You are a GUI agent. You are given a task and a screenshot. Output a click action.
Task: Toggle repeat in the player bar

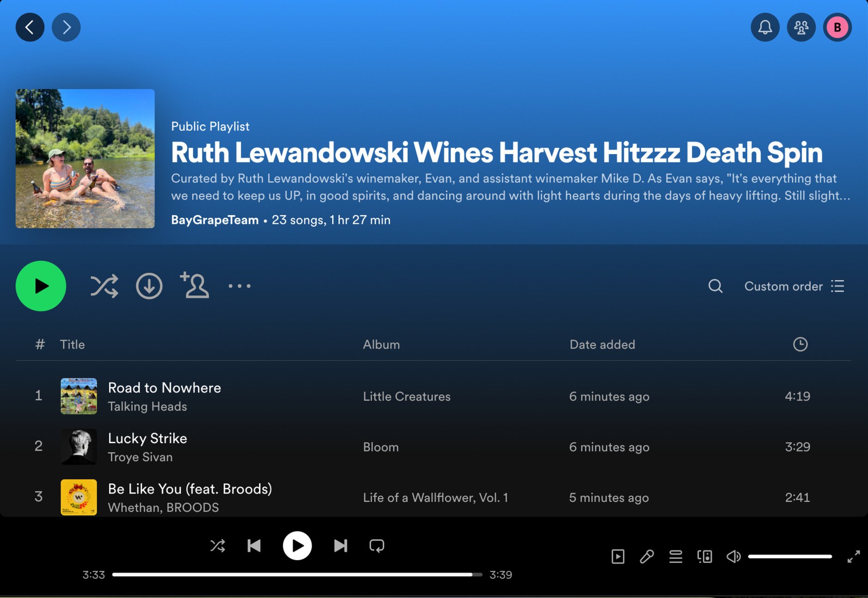[377, 546]
